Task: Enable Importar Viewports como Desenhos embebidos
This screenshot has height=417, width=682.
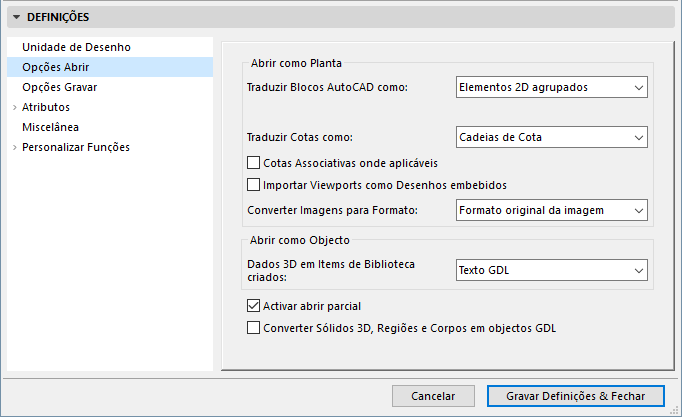Action: tap(253, 184)
